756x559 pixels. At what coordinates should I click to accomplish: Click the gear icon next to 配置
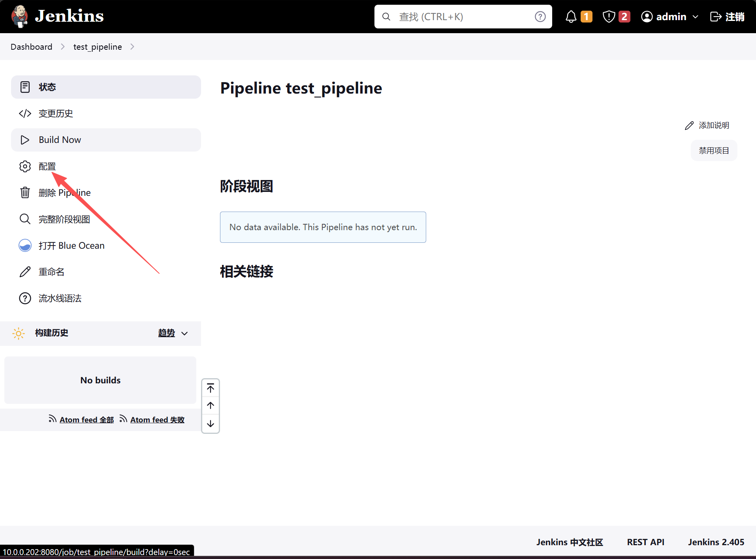pos(25,166)
